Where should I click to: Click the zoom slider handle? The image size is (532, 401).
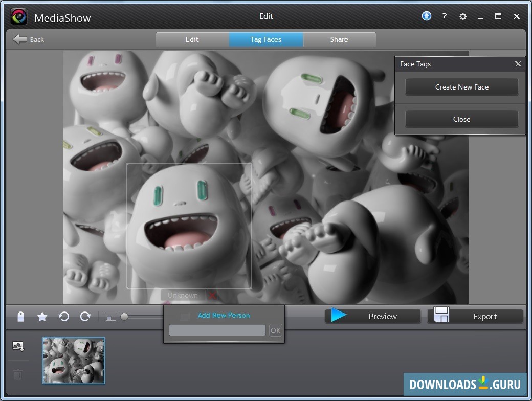point(124,317)
